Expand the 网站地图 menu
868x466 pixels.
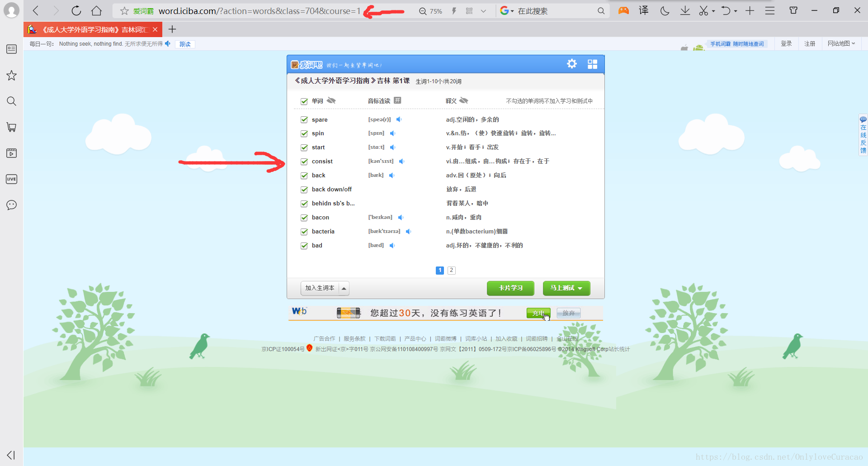pyautogui.click(x=841, y=43)
